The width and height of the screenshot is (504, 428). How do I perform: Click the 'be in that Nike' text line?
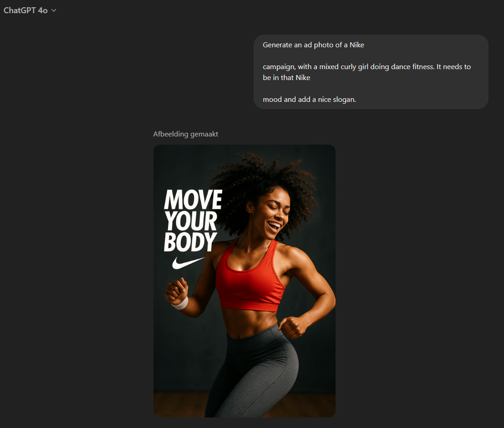pyautogui.click(x=286, y=77)
